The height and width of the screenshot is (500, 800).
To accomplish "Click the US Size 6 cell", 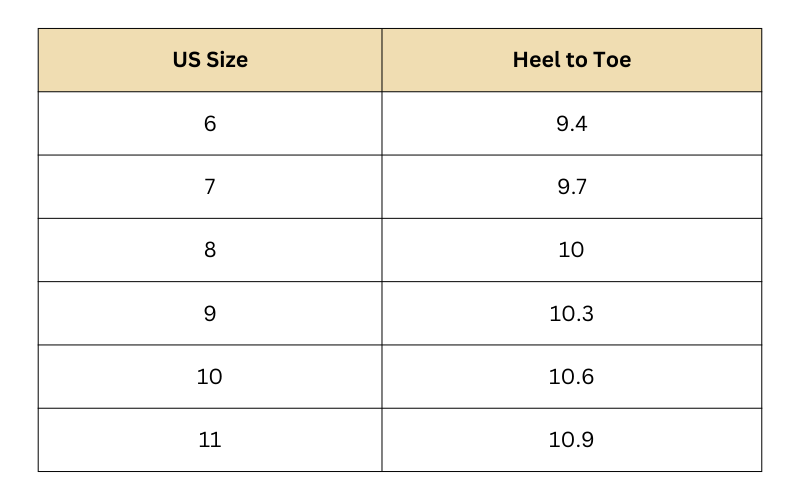I will pos(210,124).
